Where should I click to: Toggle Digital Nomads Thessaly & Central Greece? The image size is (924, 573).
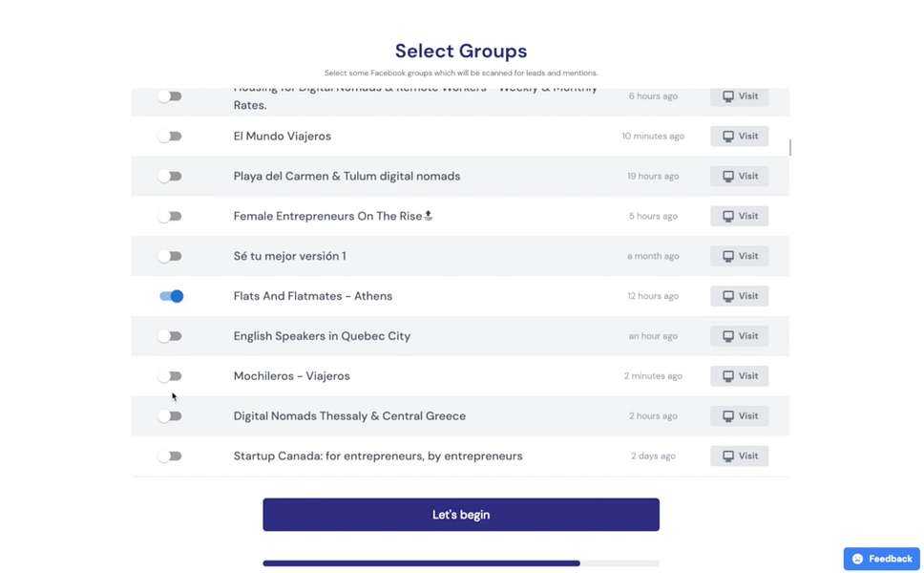[x=170, y=416]
